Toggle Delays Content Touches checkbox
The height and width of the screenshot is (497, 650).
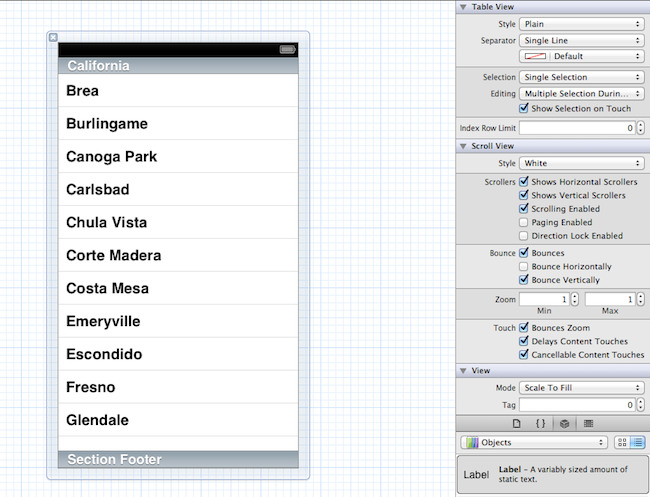point(524,341)
